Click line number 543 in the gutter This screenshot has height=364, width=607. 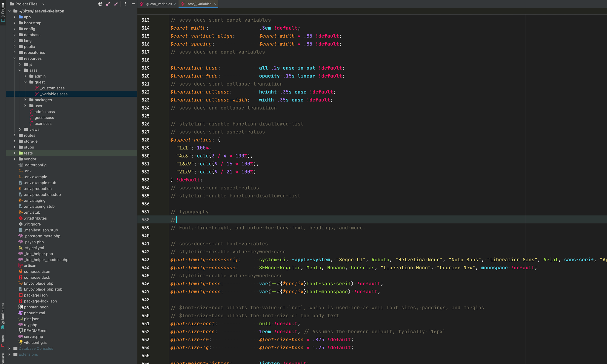pos(145,260)
